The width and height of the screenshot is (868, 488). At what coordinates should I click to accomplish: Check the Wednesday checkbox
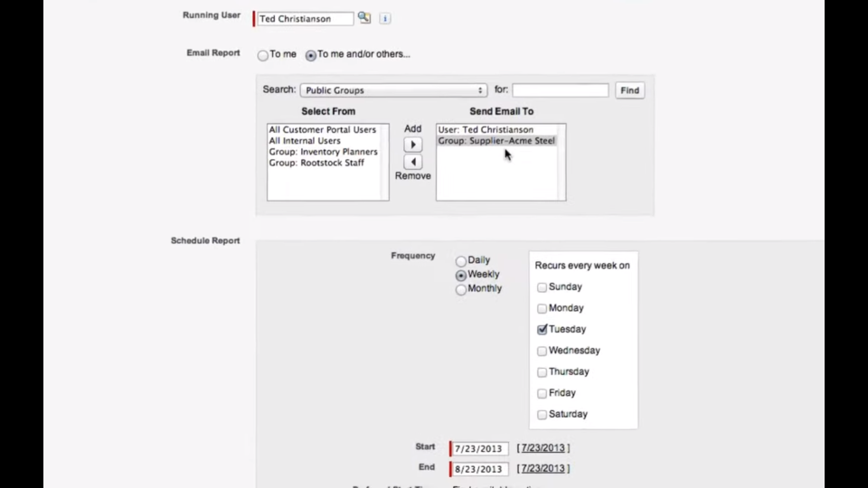542,351
